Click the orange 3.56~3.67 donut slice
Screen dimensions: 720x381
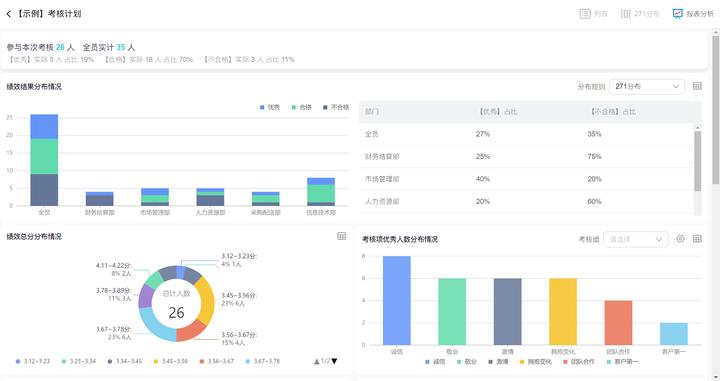click(191, 331)
